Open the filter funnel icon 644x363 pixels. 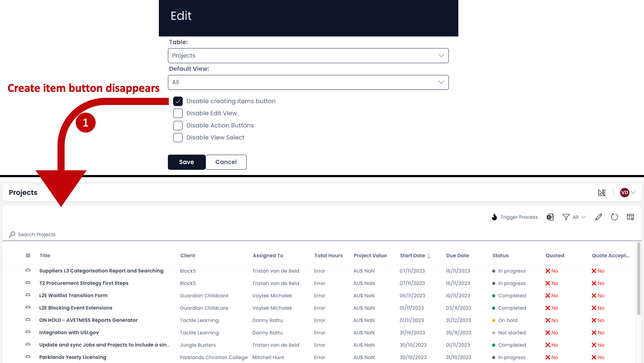tap(566, 217)
